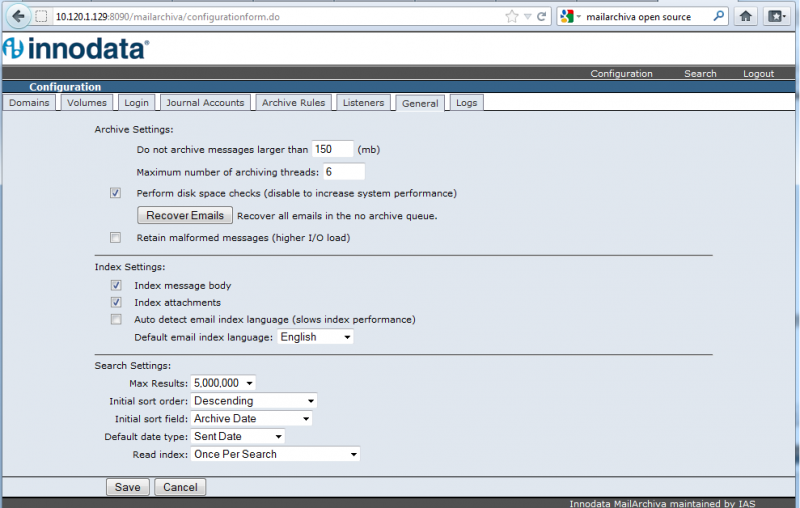Toggle Index attachments checkbox

click(x=116, y=302)
